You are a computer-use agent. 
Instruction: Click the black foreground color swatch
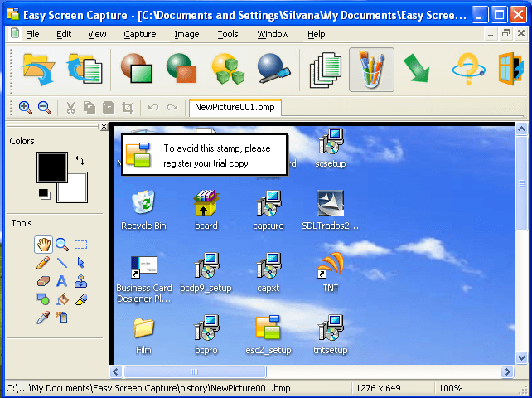(x=52, y=167)
